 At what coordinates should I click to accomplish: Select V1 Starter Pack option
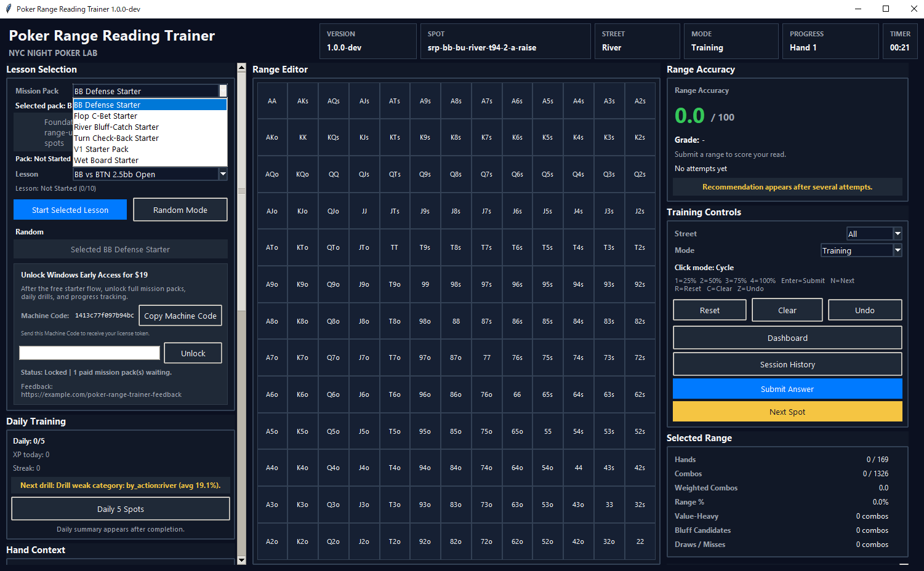point(150,150)
